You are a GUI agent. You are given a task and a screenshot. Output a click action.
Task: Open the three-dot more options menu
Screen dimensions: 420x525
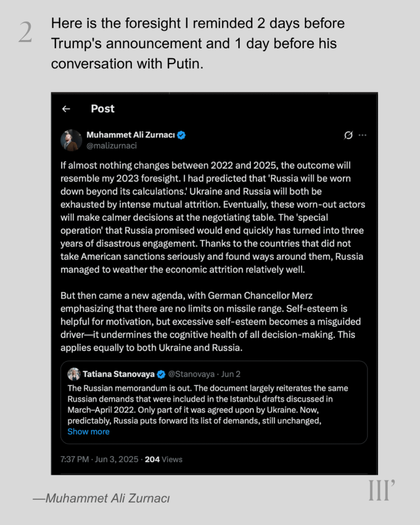[363, 135]
